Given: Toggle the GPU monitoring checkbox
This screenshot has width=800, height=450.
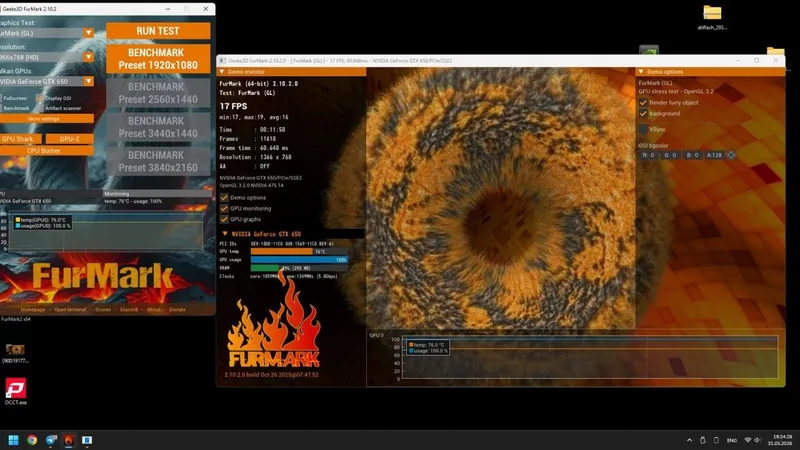Looking at the screenshot, I should point(224,209).
